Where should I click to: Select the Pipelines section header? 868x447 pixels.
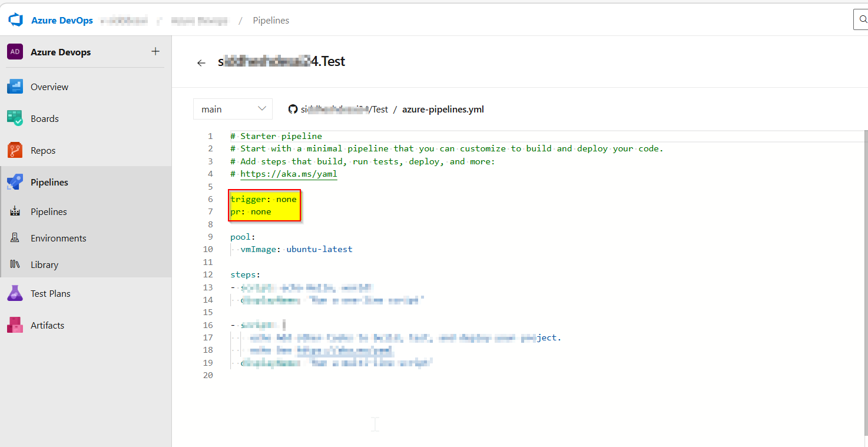tap(49, 182)
